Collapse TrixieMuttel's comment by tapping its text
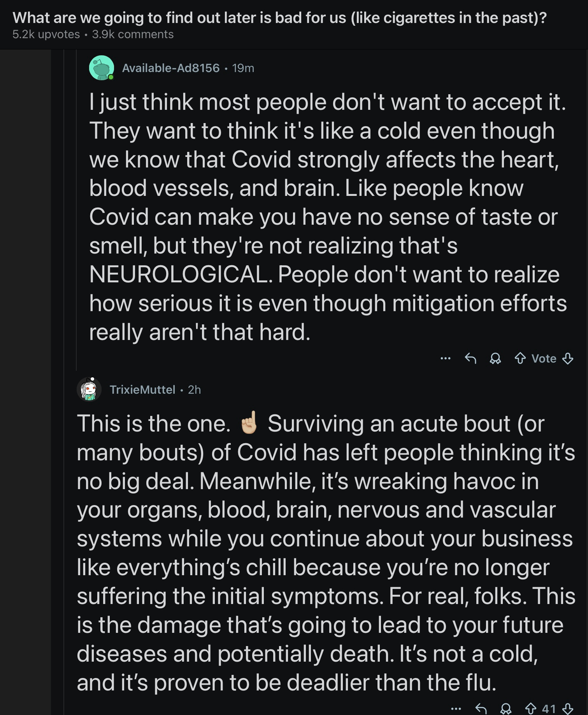Screen dimensions: 588x715 tap(325, 553)
